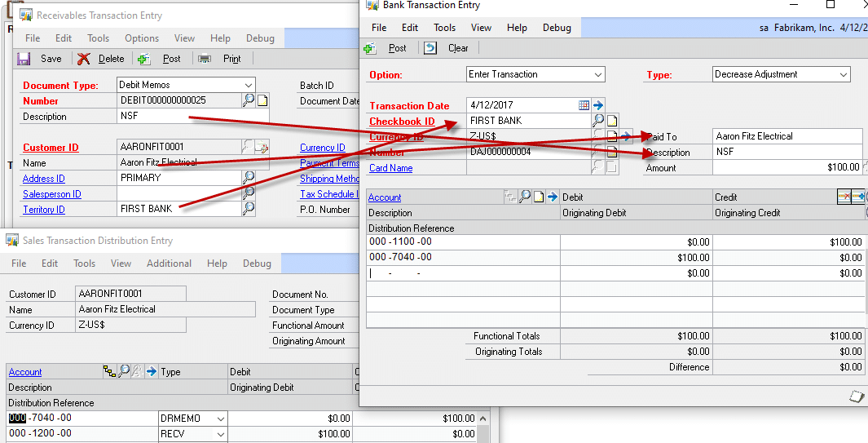Click Clear icon in Bank Transaction toolbar
868x443 pixels.
tap(430, 48)
